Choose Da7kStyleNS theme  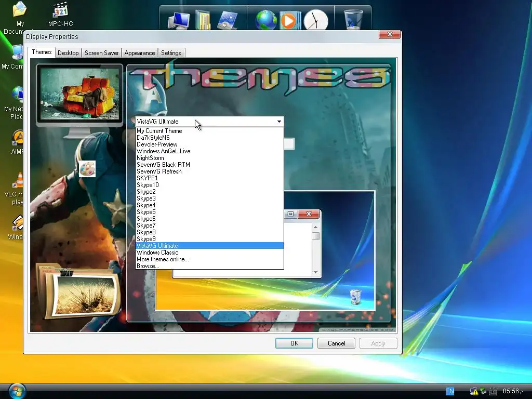pyautogui.click(x=209, y=138)
